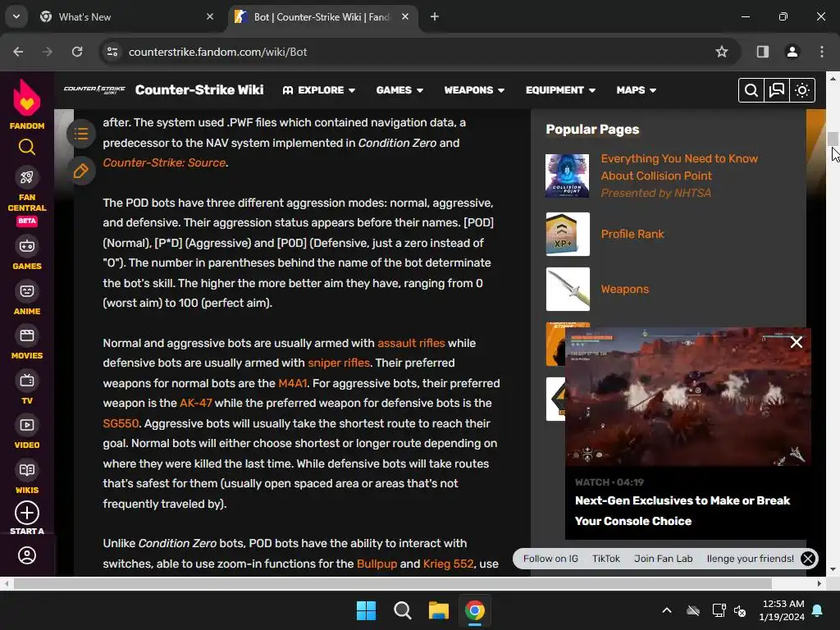840x630 pixels.
Task: Click the sidebar search magnifier icon
Action: pyautogui.click(x=27, y=147)
